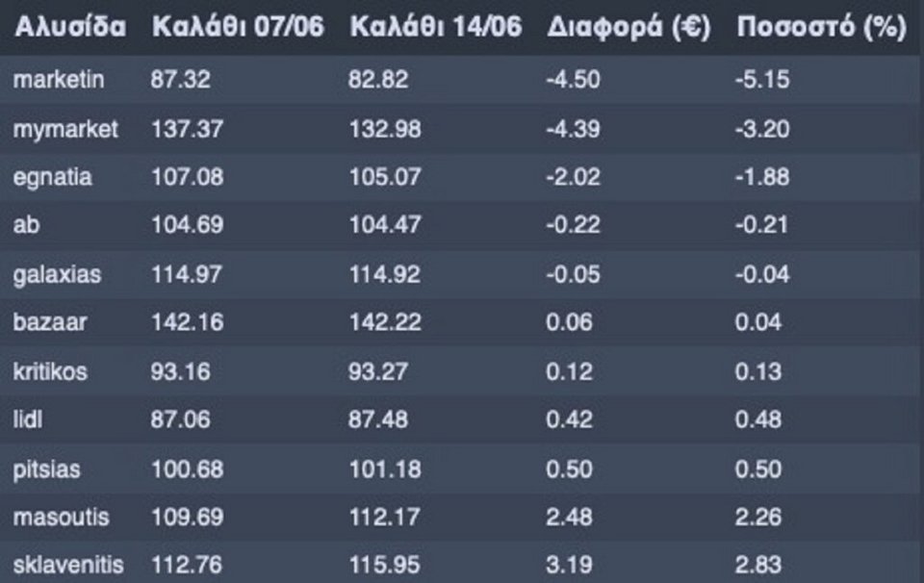Select the ab chain cell

coord(27,224)
